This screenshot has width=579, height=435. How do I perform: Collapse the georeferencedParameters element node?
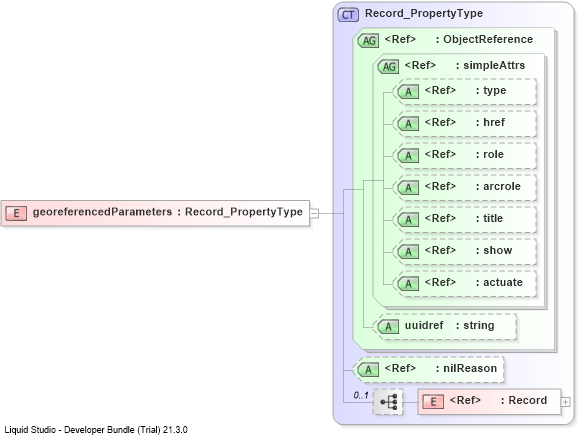(314, 213)
